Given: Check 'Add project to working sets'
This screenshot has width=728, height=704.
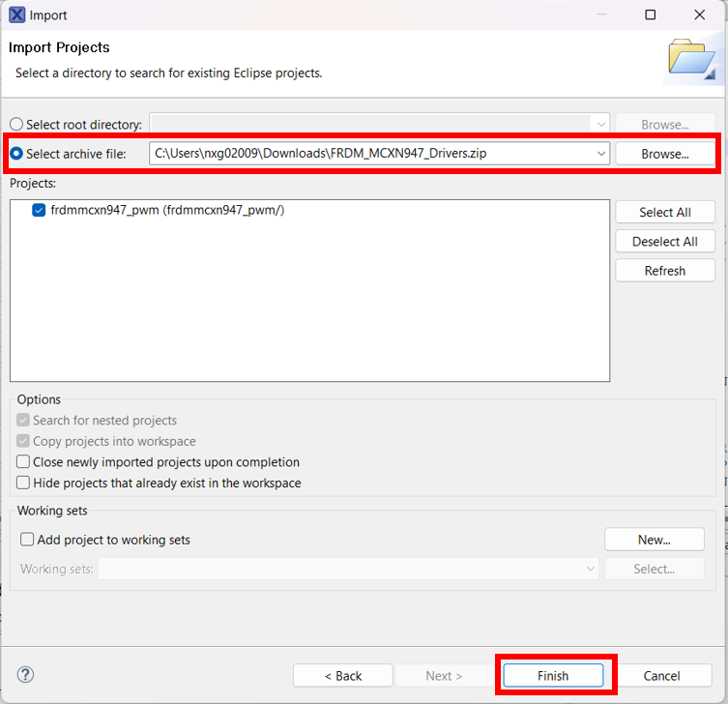Looking at the screenshot, I should 27,540.
